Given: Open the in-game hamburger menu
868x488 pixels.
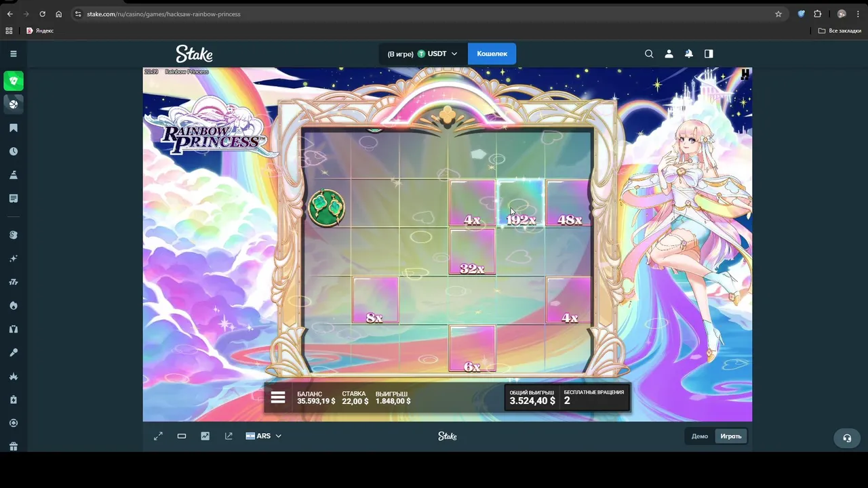Looking at the screenshot, I should click(x=278, y=398).
